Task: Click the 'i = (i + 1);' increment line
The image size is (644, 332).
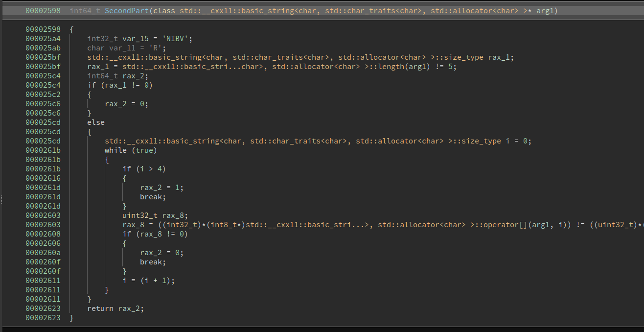Action: [148, 281]
